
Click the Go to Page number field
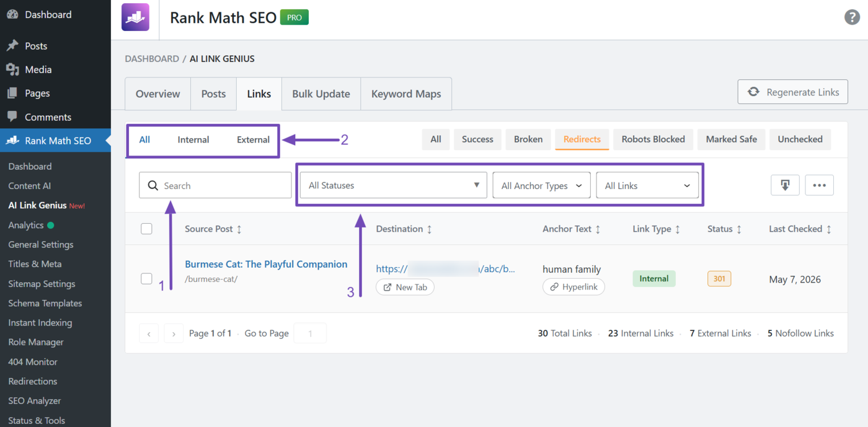(x=310, y=333)
